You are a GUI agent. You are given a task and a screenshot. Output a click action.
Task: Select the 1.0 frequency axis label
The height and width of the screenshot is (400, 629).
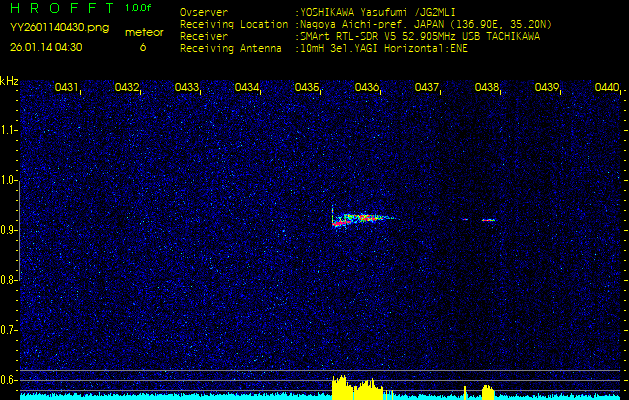tap(9, 181)
